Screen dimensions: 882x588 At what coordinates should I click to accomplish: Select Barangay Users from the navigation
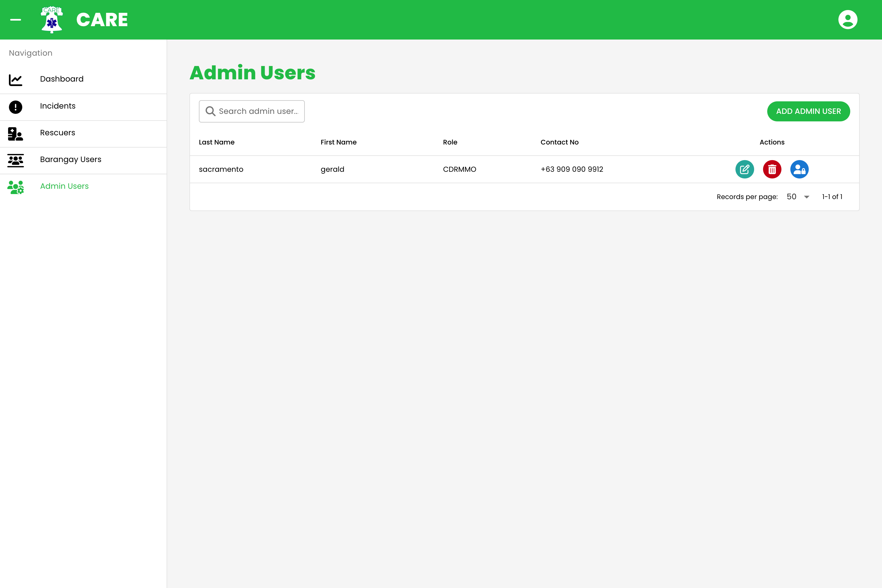click(x=70, y=159)
